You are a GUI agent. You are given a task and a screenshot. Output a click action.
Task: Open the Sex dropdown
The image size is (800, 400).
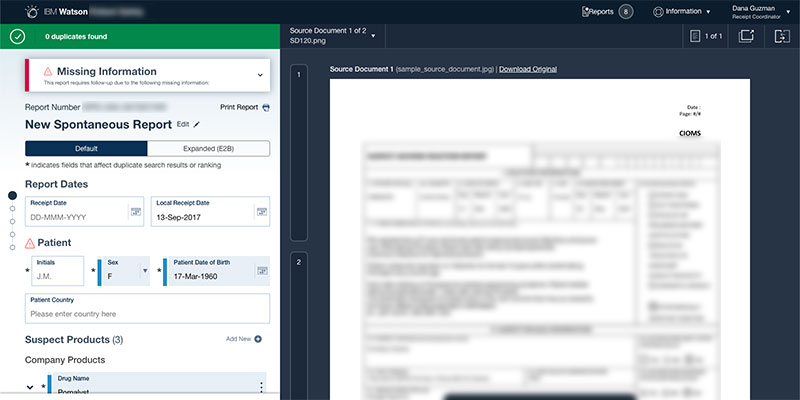[144, 270]
